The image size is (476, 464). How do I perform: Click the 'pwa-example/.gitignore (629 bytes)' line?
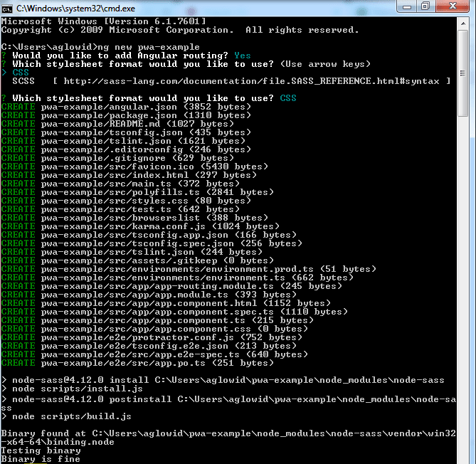118,158
